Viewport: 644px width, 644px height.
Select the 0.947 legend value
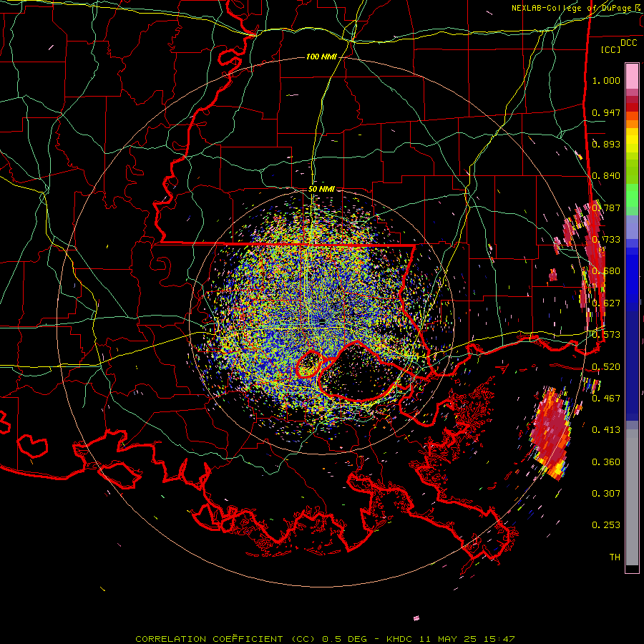pos(606,112)
